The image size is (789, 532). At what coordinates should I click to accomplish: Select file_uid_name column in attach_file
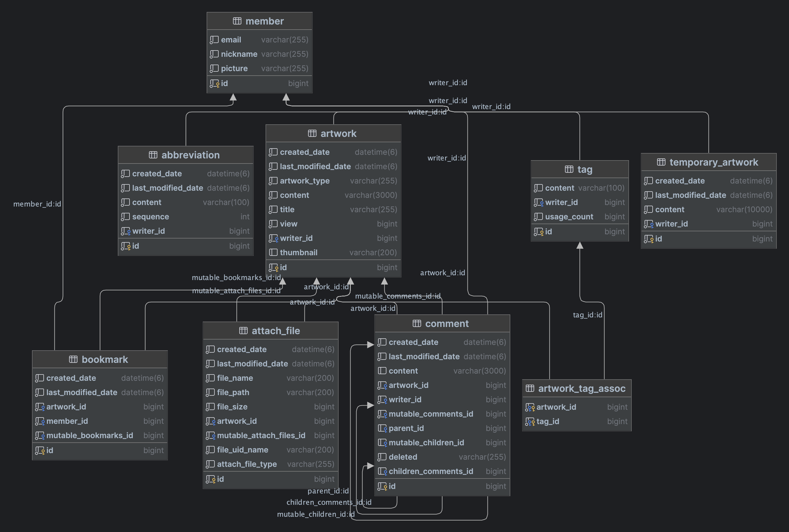pos(271,450)
